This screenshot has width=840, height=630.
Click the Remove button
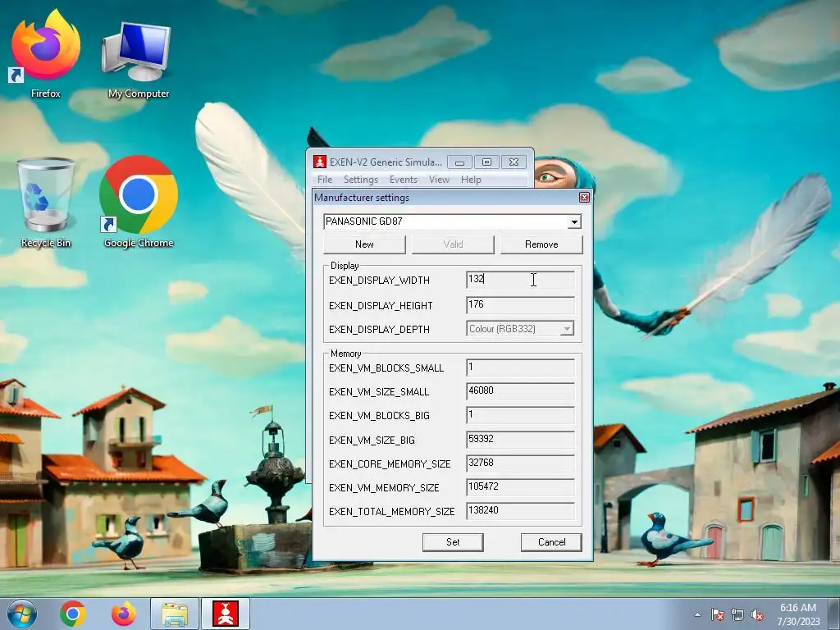pos(541,244)
